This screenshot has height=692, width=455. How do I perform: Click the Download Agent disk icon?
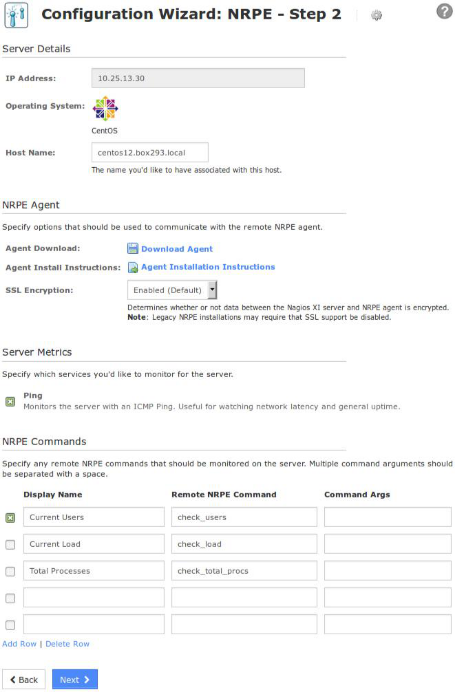[132, 248]
